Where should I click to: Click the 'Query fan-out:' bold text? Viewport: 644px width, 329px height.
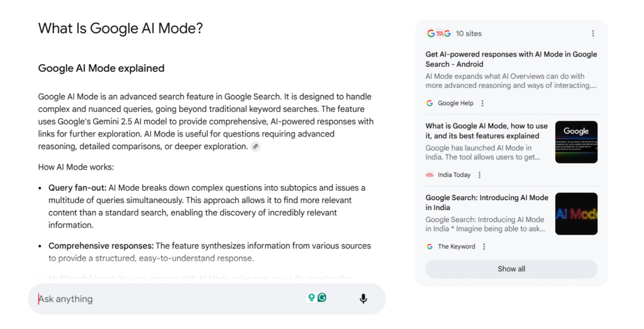[x=77, y=187]
